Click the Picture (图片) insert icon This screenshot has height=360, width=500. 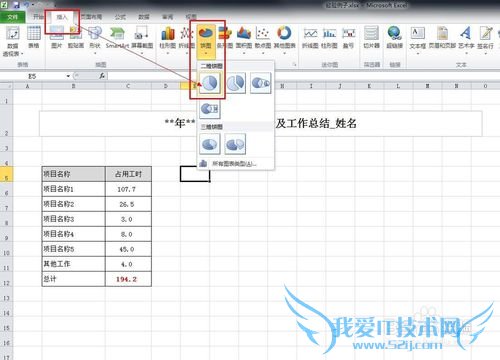tap(57, 37)
